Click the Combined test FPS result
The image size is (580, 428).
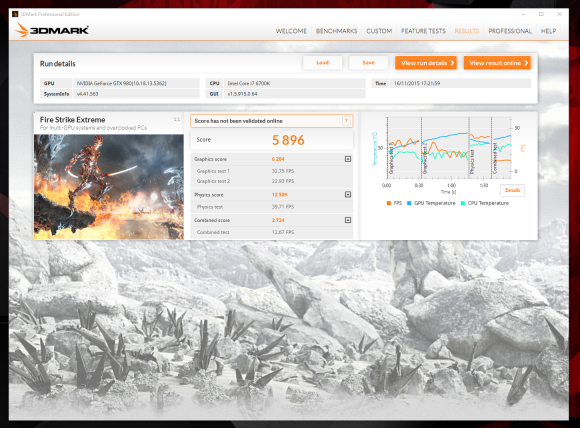(x=283, y=232)
